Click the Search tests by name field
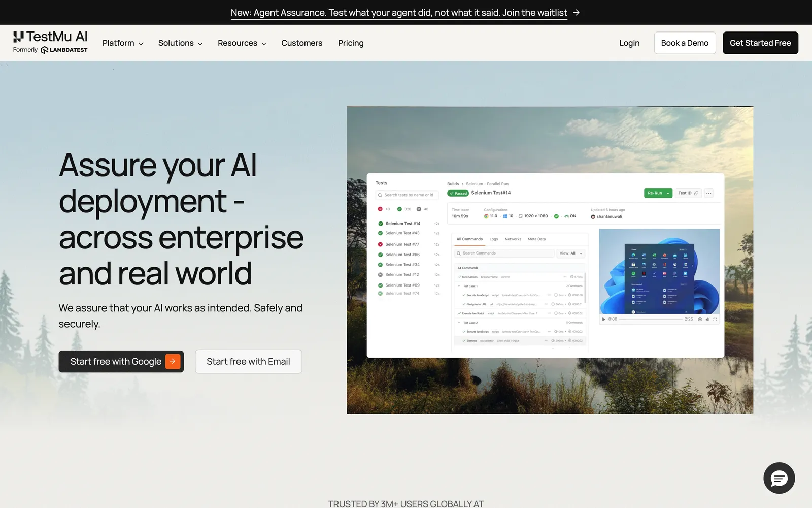The image size is (812, 508). [407, 195]
